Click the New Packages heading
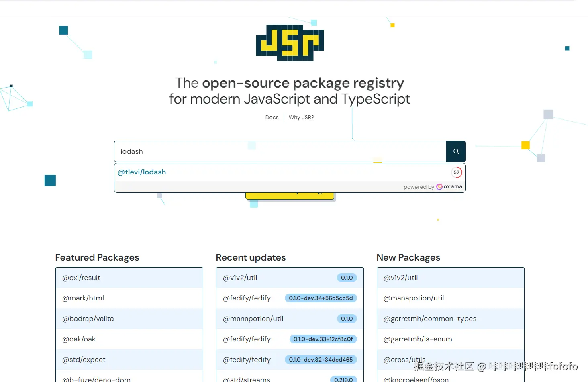Viewport: 588px width, 382px height. click(408, 257)
